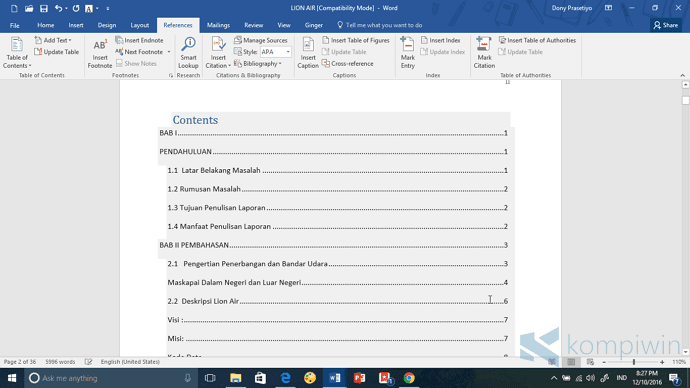Click the proofing errors icon in status bar
690x388 pixels.
point(88,362)
